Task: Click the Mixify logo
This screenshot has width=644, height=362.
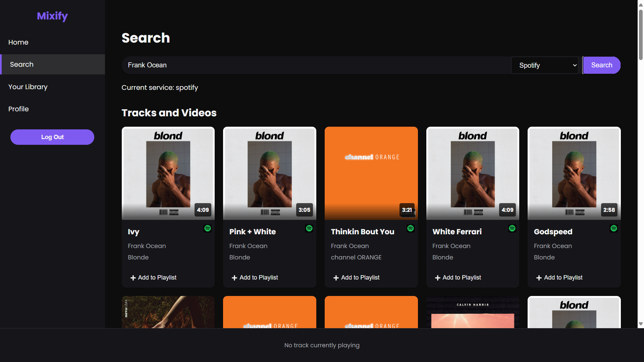Action: click(x=52, y=16)
